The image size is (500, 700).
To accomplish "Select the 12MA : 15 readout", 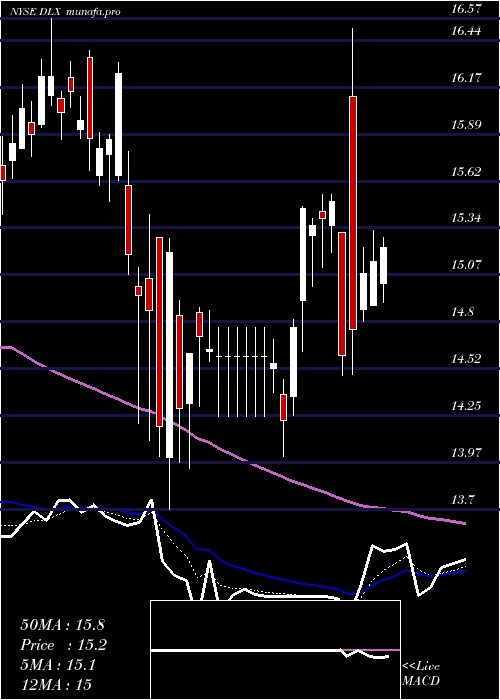I will tap(56, 685).
